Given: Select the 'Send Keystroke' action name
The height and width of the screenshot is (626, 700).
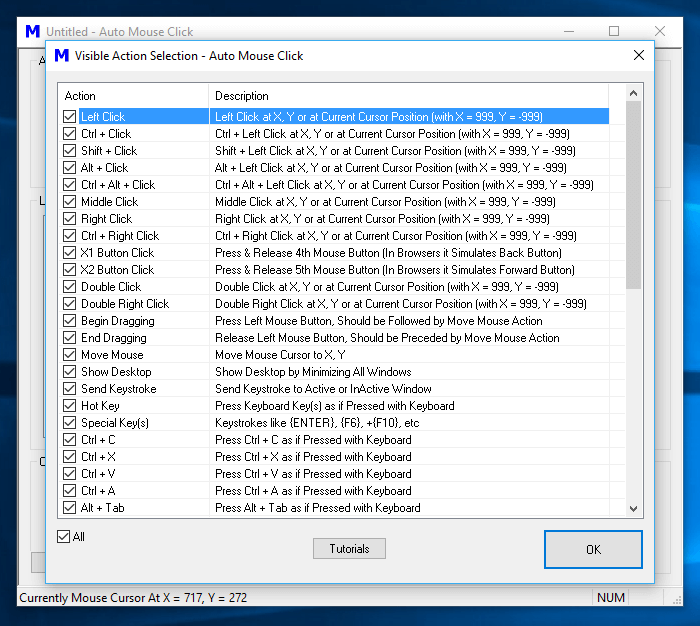Looking at the screenshot, I should 118,389.
